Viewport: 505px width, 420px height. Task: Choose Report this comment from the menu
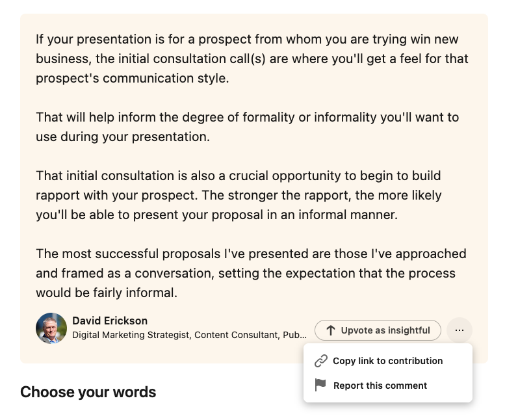click(380, 386)
